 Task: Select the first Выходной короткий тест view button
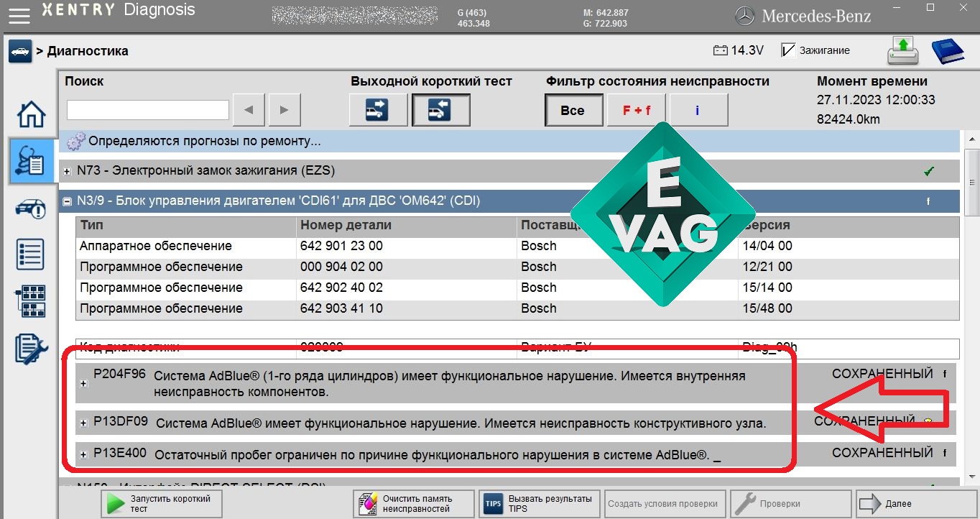tap(378, 110)
